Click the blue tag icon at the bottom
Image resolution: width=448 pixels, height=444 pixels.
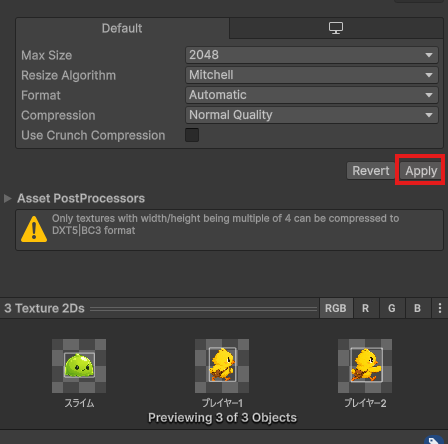[x=435, y=440]
